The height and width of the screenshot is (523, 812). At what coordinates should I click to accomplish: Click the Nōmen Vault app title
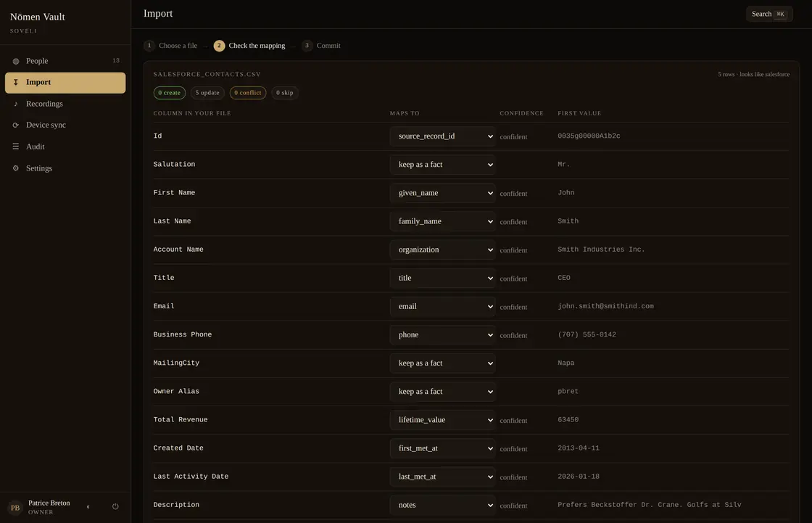(x=37, y=17)
